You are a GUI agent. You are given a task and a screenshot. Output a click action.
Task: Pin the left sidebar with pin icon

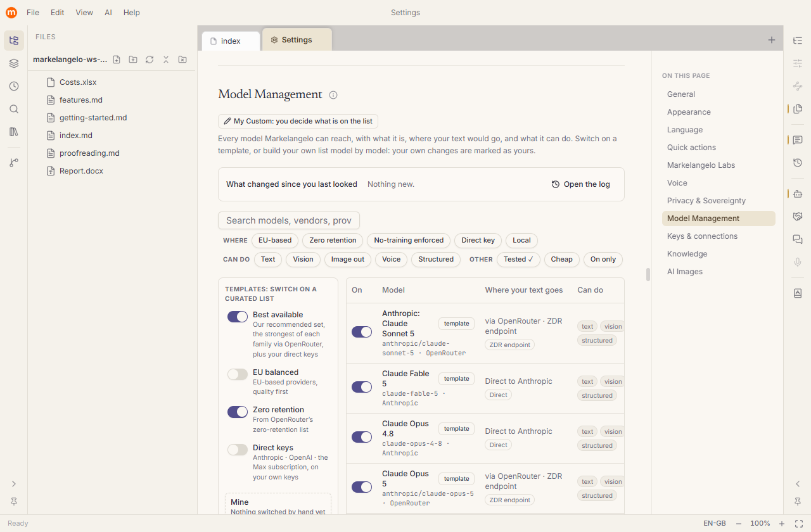point(14,502)
